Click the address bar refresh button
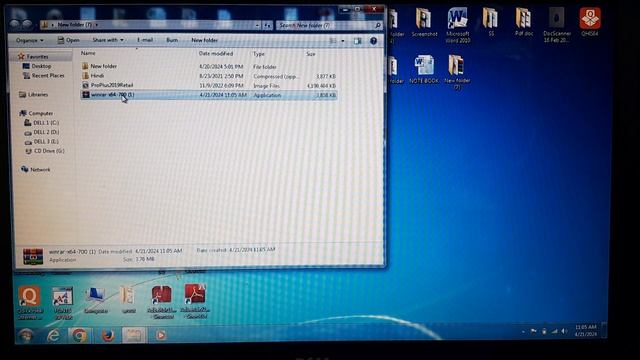The image size is (640, 360). point(267,25)
